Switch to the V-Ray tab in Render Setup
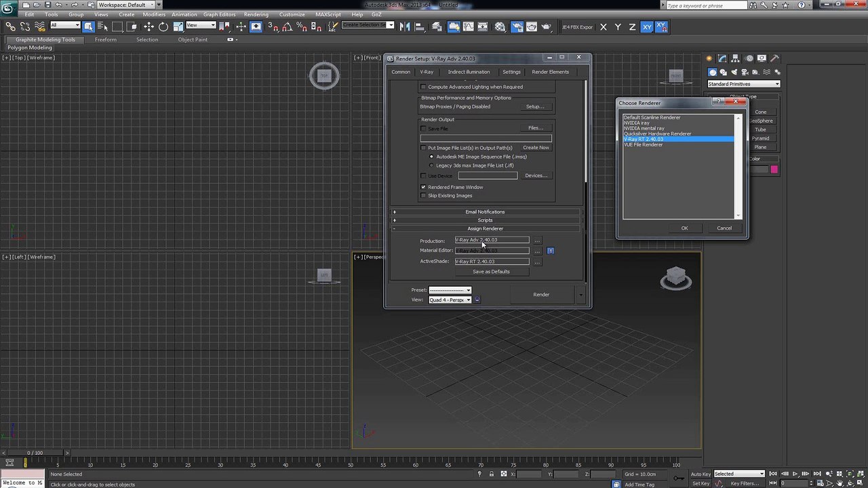Viewport: 868px width, 488px height. click(427, 72)
